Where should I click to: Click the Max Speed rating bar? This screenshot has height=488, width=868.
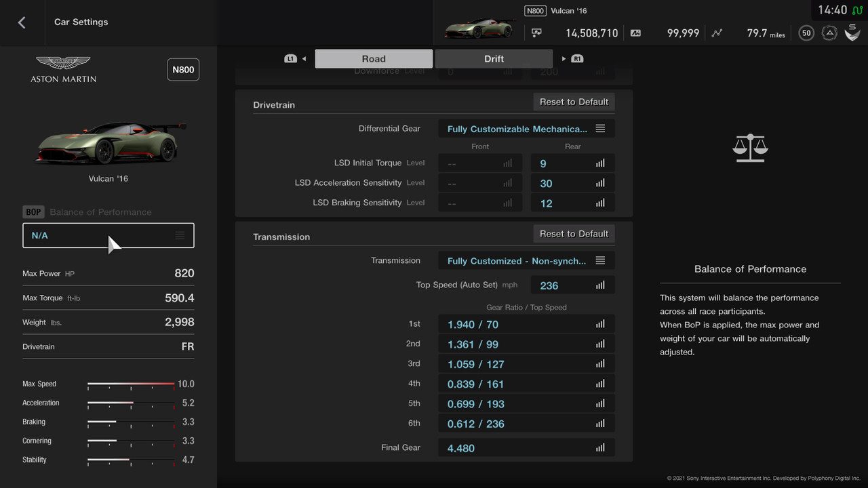tap(131, 384)
